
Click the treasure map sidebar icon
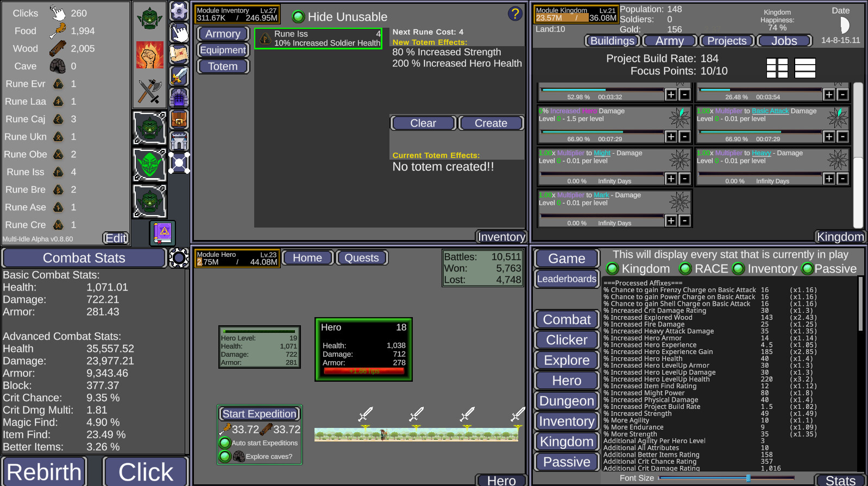click(x=179, y=54)
